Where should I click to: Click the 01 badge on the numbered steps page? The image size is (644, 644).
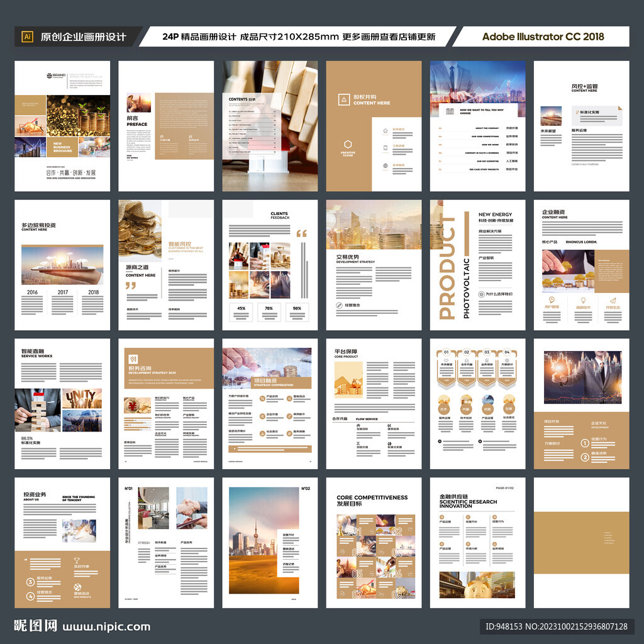tap(447, 352)
